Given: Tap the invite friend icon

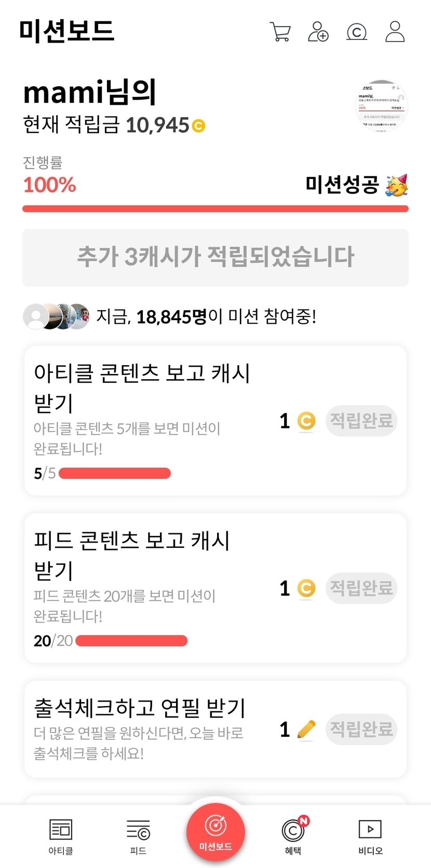Looking at the screenshot, I should 318,32.
